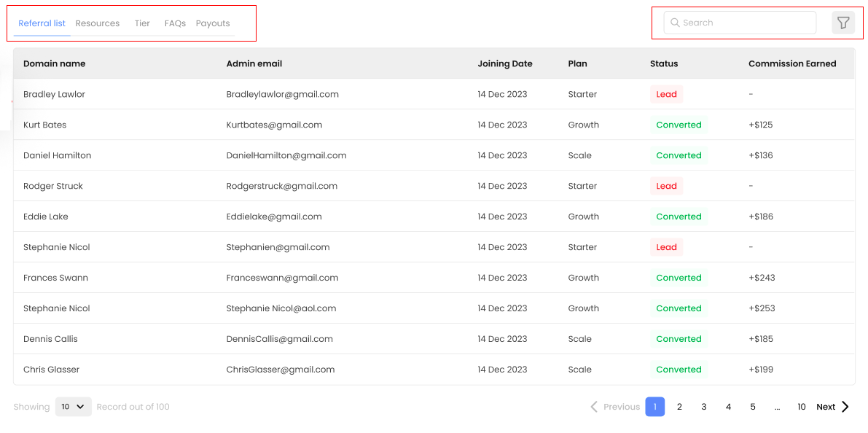
Task: Click the magnifier icon in search box
Action: [675, 23]
